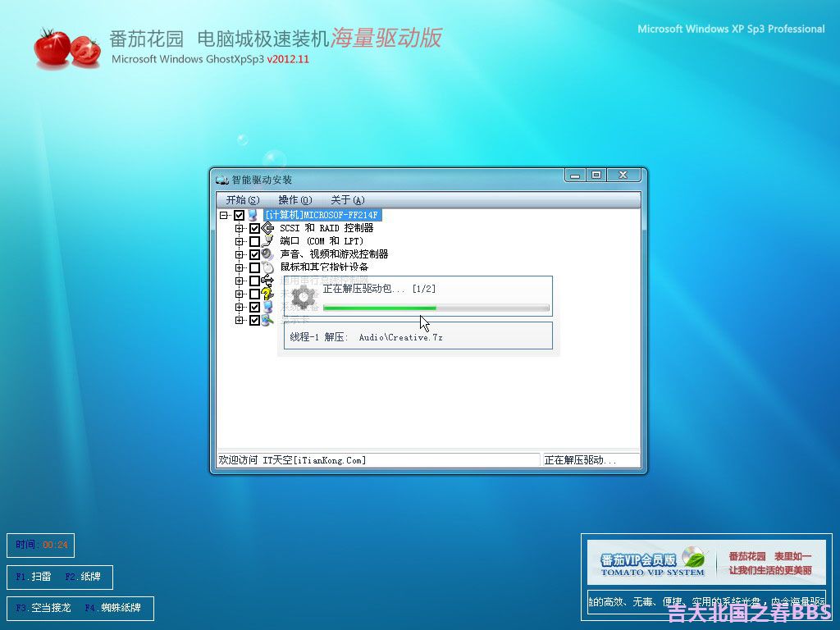Uncheck the 声音、视频和游戏控制器 checkbox

pos(254,254)
